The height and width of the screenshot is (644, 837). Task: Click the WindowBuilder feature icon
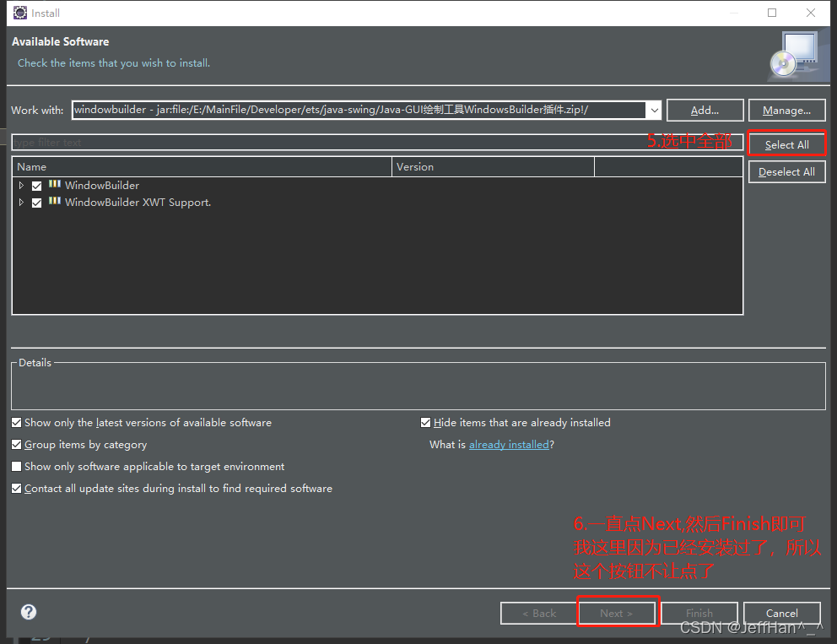[52, 185]
